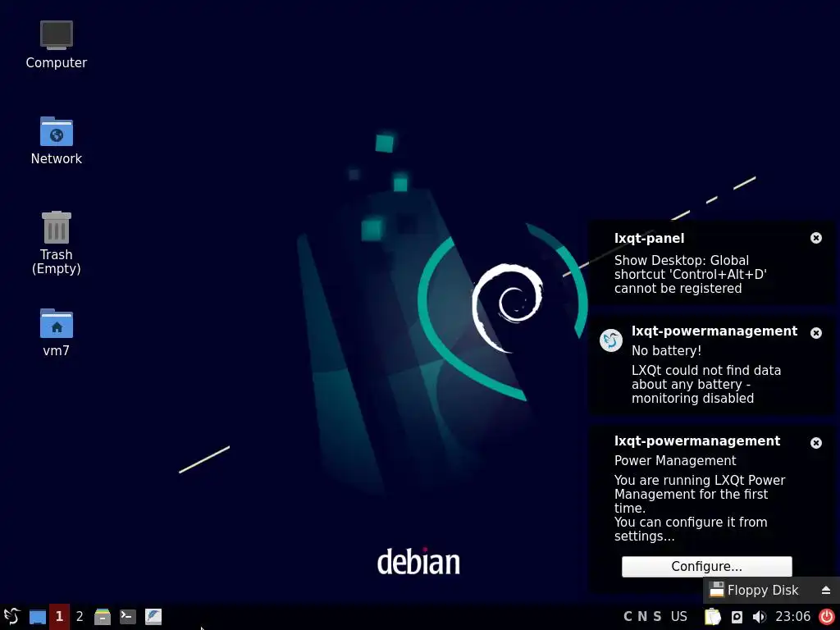Open the removable media tray icon

737,617
